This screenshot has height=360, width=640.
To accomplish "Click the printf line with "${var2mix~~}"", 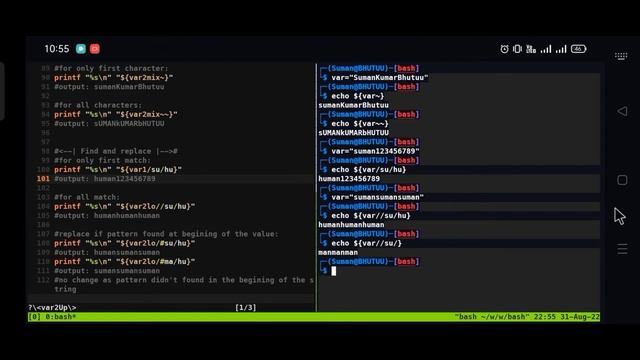I will coord(116,114).
